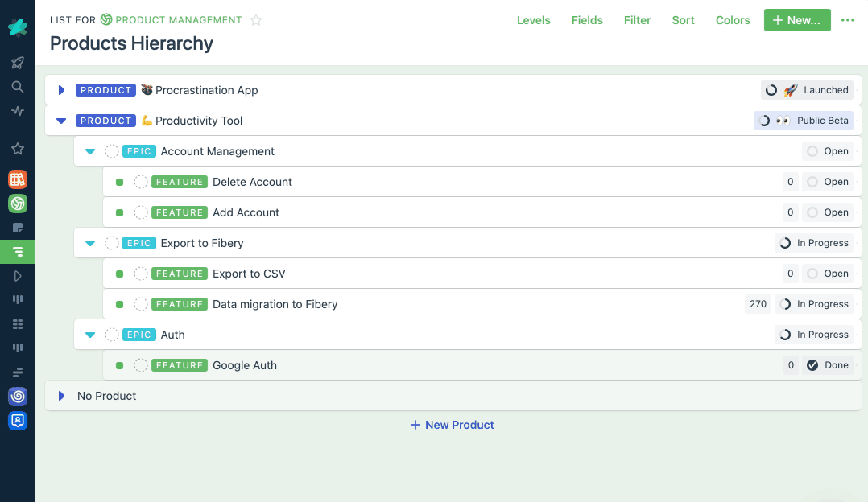Open the Fields menu
Viewport: 868px width, 502px height.
pyautogui.click(x=587, y=20)
